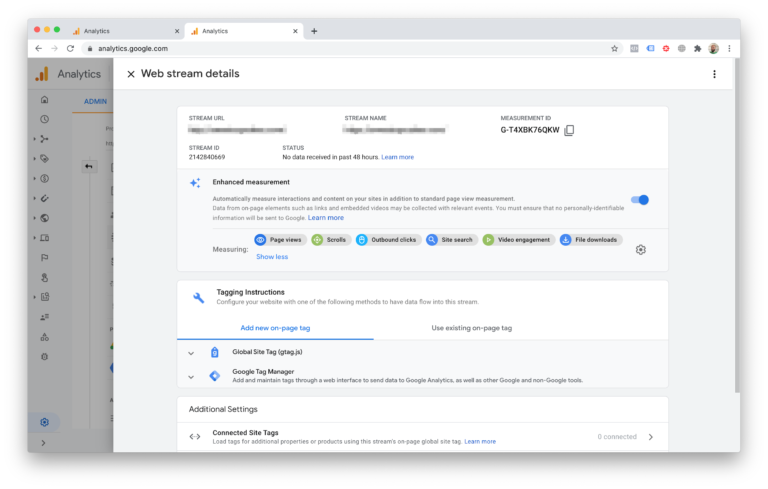The image size is (768, 489).
Task: Click the Scrolls measuring chip
Action: 331,240
